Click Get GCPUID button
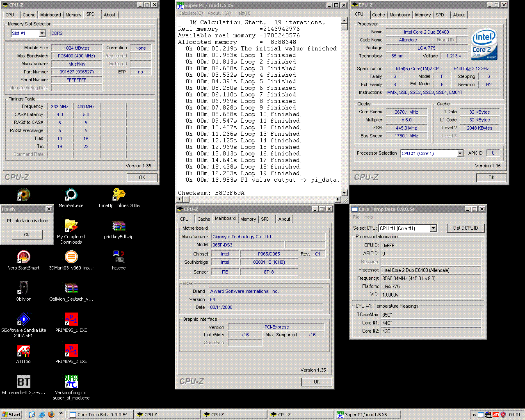The image size is (525, 420). [x=466, y=228]
